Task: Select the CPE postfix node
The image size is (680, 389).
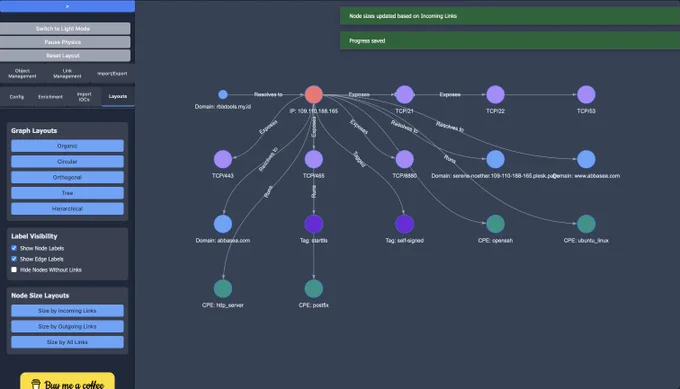Action: (314, 288)
